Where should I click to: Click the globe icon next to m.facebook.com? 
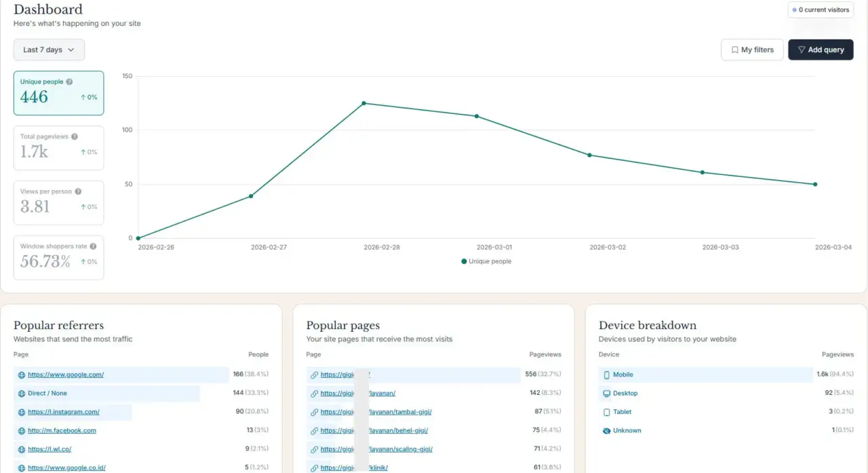coord(21,430)
